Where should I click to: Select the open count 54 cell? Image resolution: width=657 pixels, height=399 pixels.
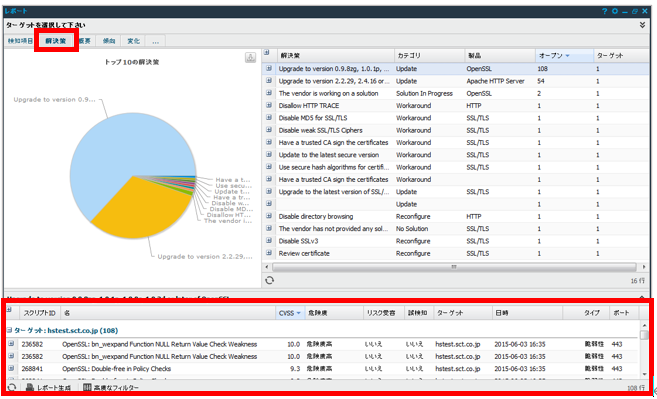[541, 81]
